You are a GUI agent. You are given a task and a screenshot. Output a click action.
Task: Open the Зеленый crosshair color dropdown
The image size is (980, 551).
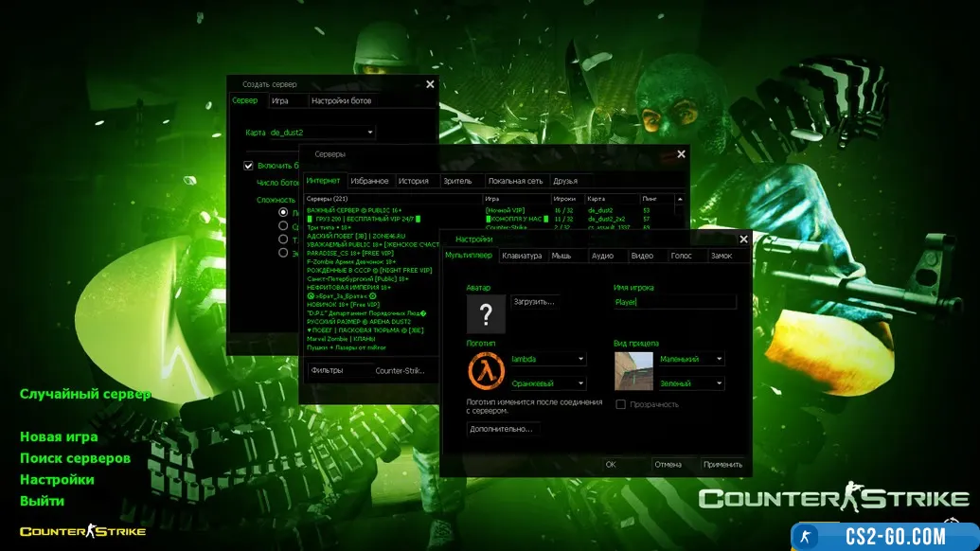pyautogui.click(x=720, y=383)
